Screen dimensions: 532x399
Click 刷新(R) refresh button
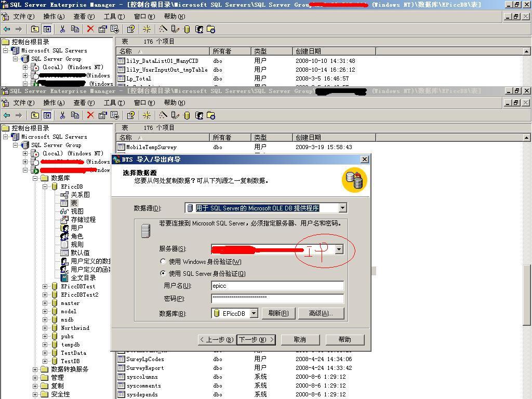278,313
